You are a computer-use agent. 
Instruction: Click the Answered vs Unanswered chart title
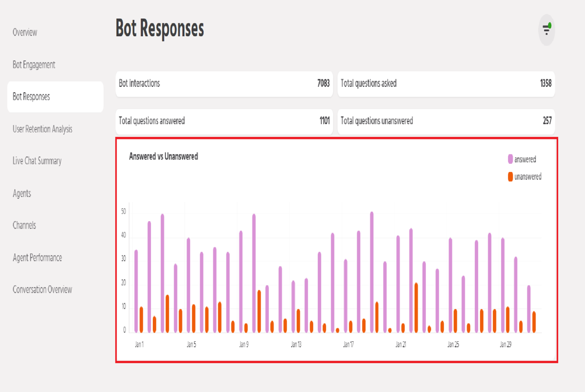(163, 156)
